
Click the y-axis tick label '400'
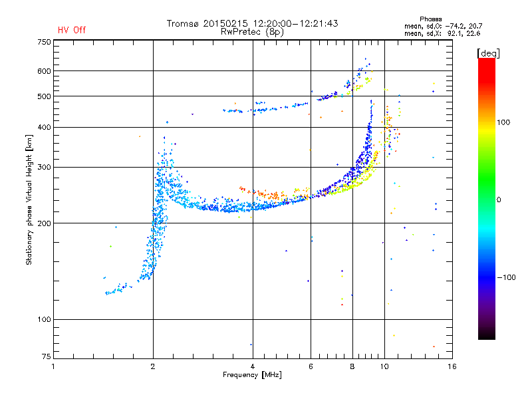44,127
